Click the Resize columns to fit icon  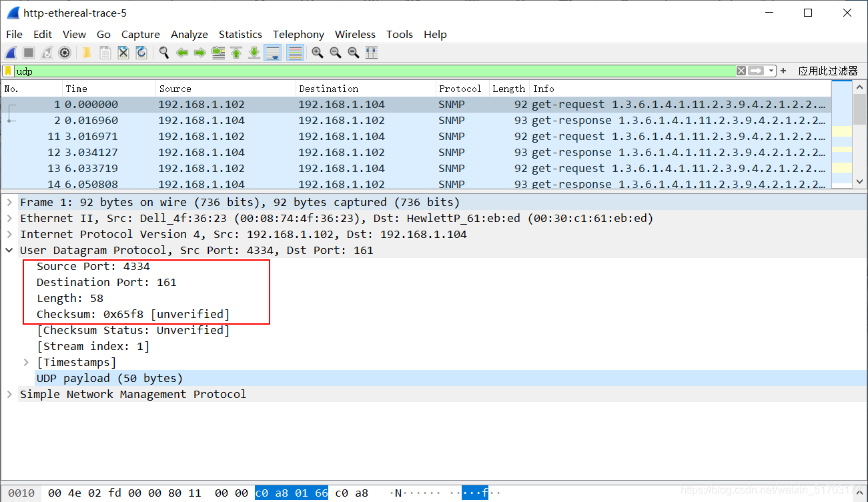pos(372,53)
